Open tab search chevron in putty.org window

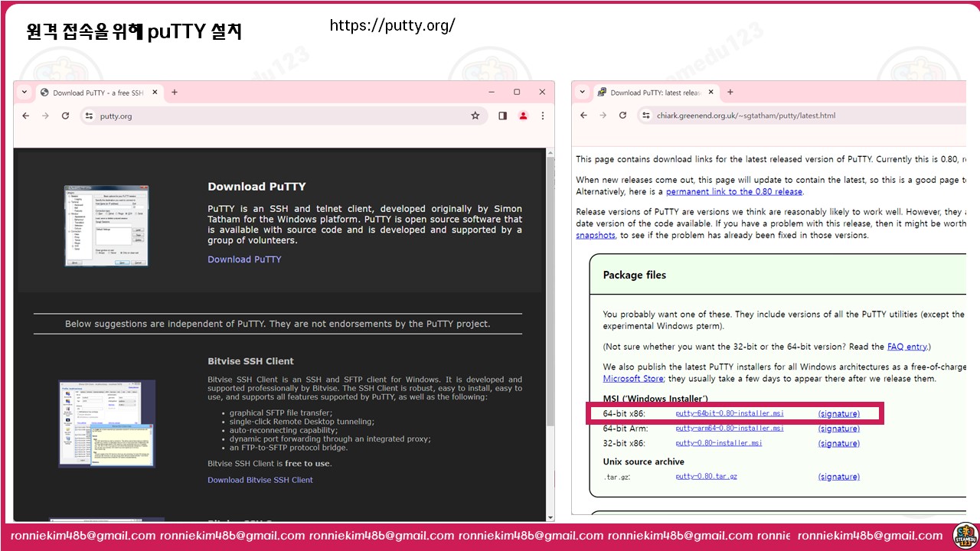tap(24, 92)
